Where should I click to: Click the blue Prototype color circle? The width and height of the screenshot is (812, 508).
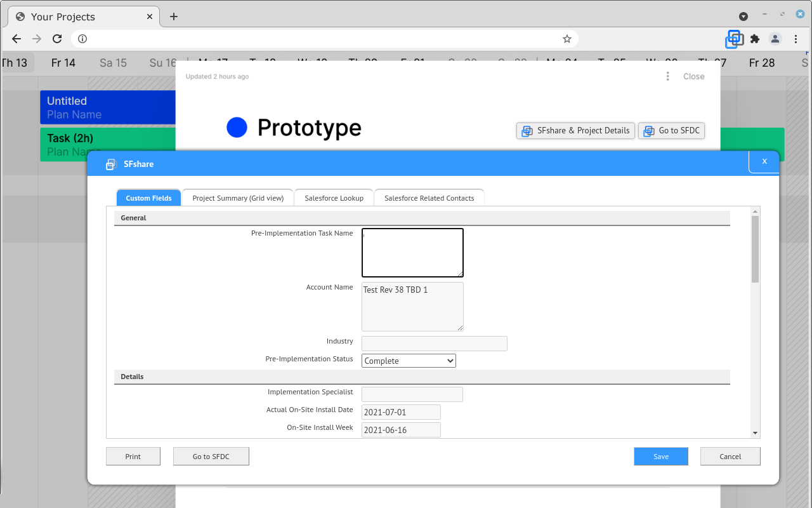coord(237,128)
